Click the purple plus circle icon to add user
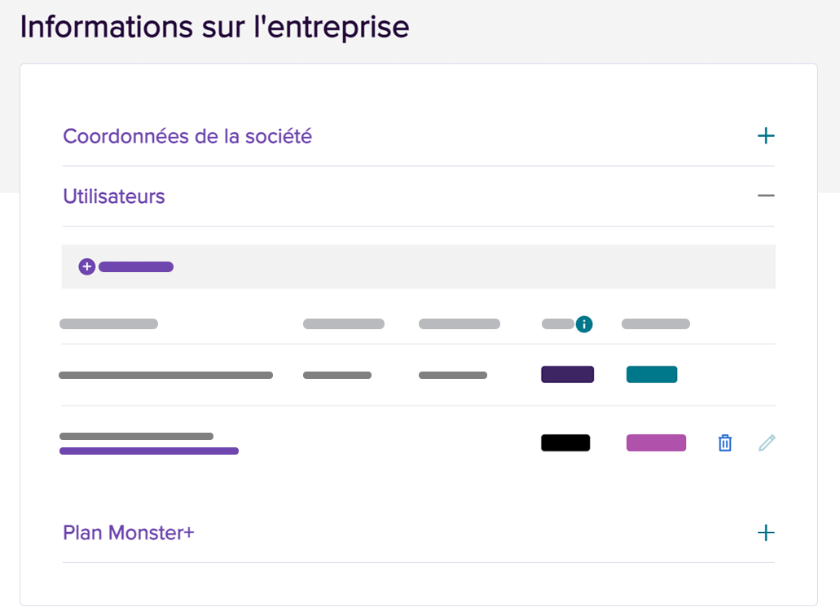Image resolution: width=840 pixels, height=616 pixels. click(x=87, y=266)
